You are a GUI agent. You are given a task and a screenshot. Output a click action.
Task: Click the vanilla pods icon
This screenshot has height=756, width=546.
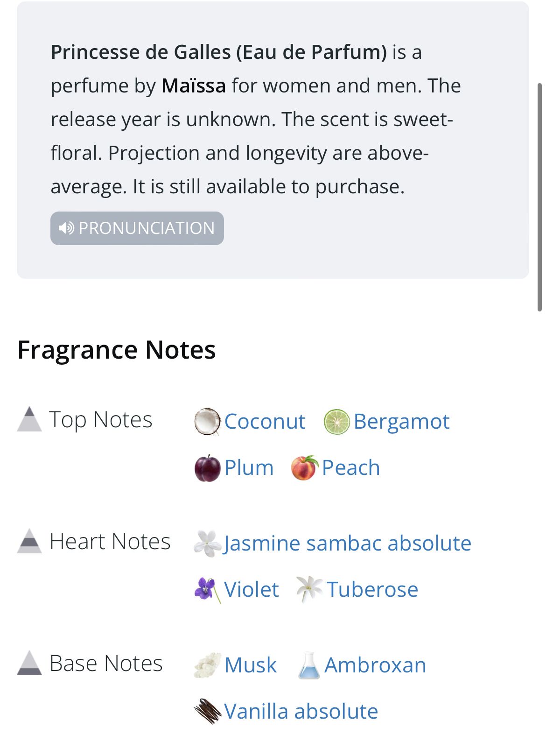point(207,711)
